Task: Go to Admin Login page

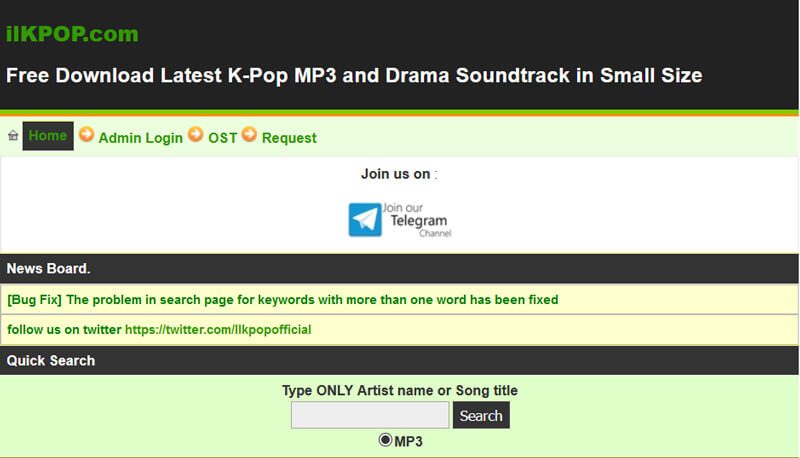Action: (x=140, y=138)
